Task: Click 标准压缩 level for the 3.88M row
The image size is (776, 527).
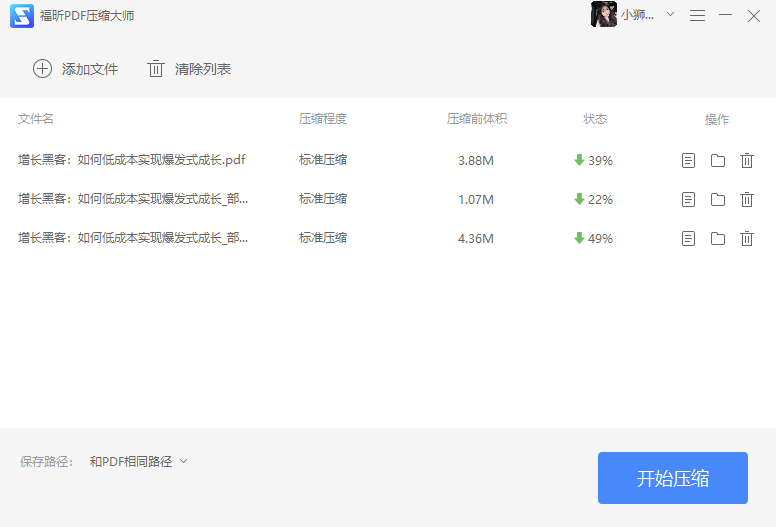Action: pos(323,160)
